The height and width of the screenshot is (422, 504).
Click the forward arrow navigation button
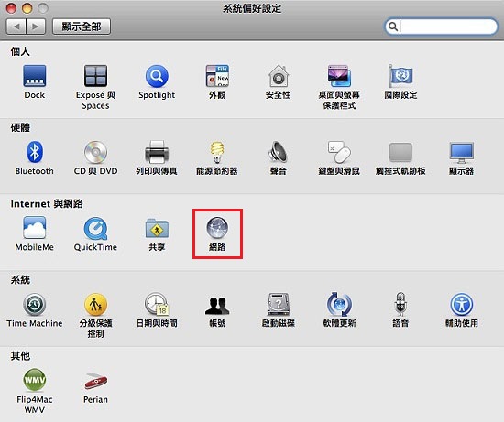[36, 27]
